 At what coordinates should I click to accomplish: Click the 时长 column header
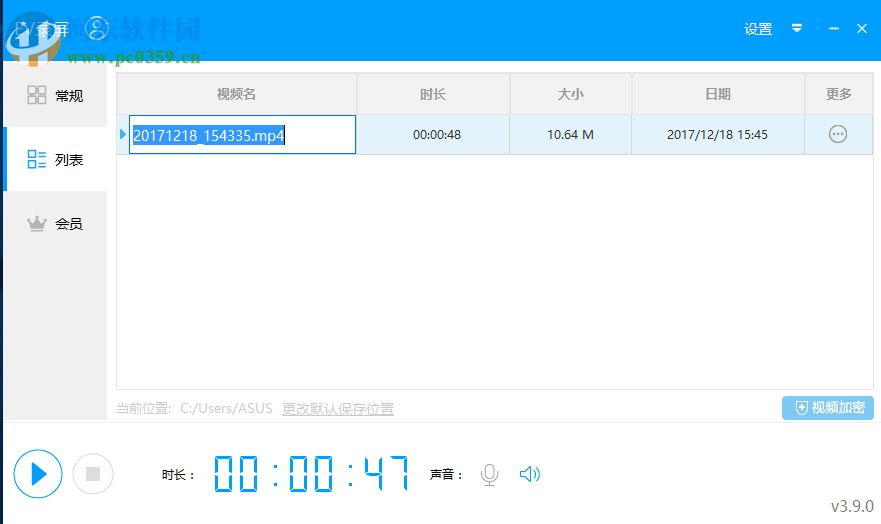(x=433, y=94)
